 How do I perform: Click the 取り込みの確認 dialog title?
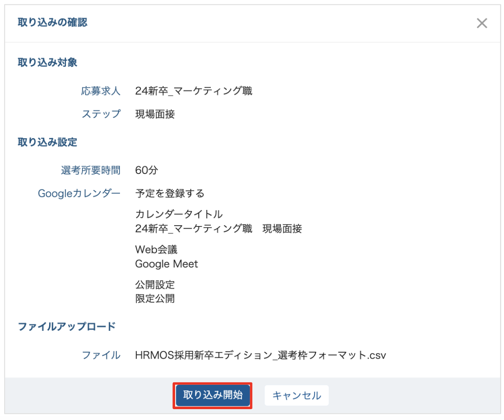[52, 23]
